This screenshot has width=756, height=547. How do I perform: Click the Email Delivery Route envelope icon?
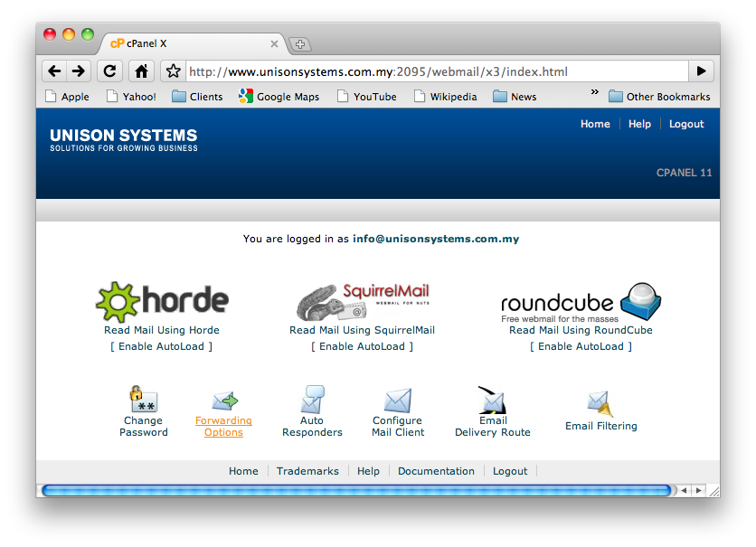click(x=492, y=398)
